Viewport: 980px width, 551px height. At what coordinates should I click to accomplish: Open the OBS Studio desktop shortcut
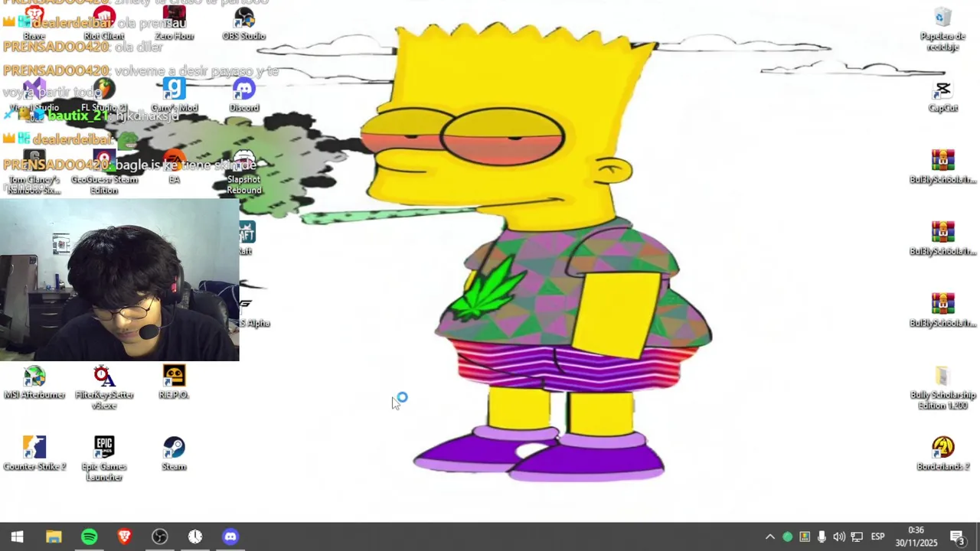pyautogui.click(x=243, y=21)
